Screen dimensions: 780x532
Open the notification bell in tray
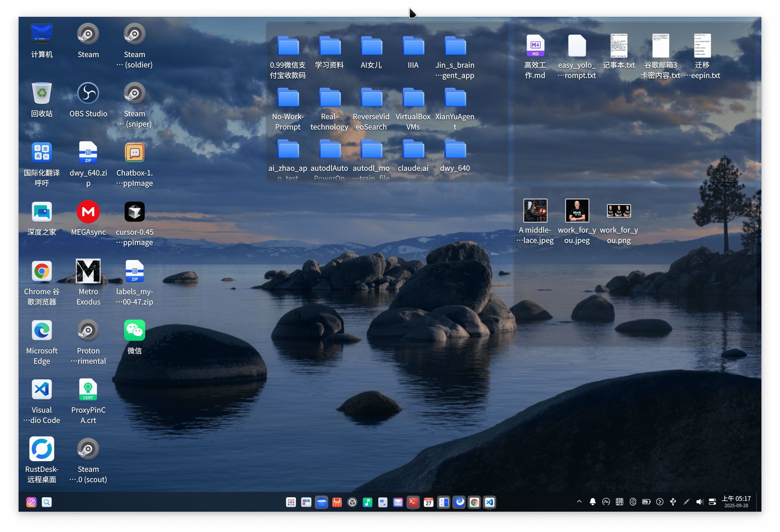coord(593,502)
